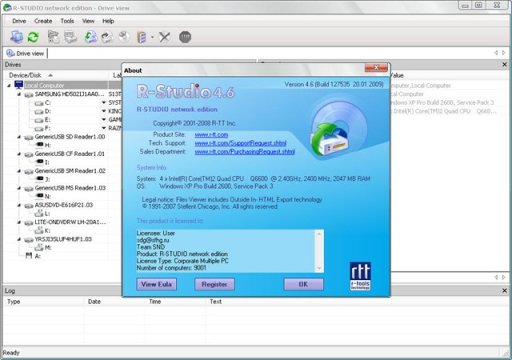Click the 'Ready' status bar text

click(x=11, y=353)
